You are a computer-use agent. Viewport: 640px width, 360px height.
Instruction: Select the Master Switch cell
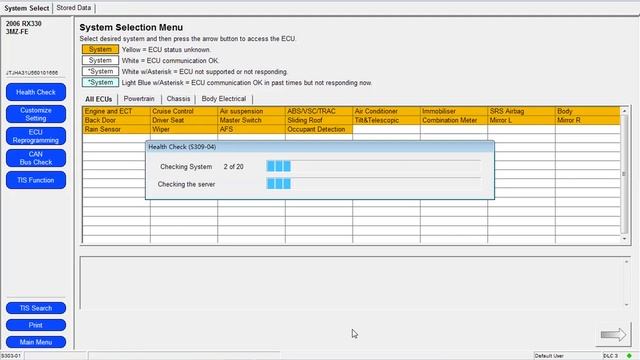[251, 120]
